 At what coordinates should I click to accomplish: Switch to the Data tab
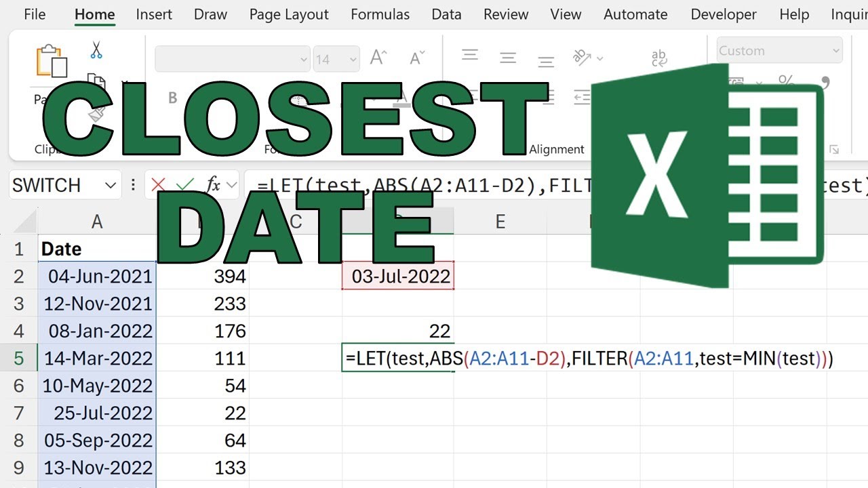point(446,14)
